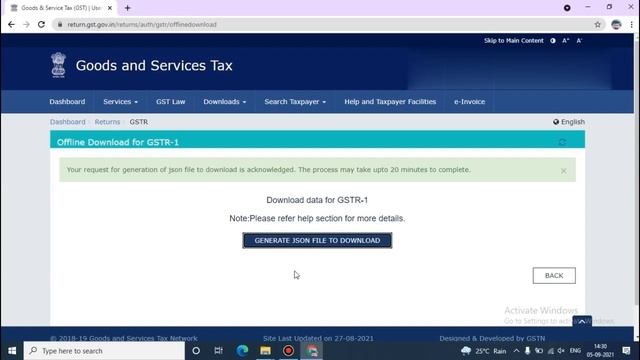
Task: Show hidden system tray icons
Action: (516, 351)
